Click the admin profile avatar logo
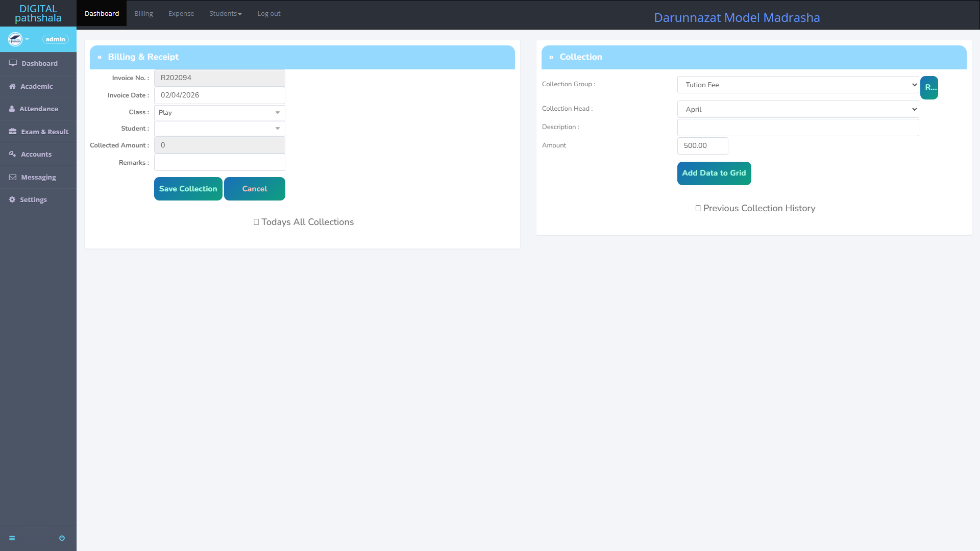The width and height of the screenshot is (980, 551). [x=15, y=39]
